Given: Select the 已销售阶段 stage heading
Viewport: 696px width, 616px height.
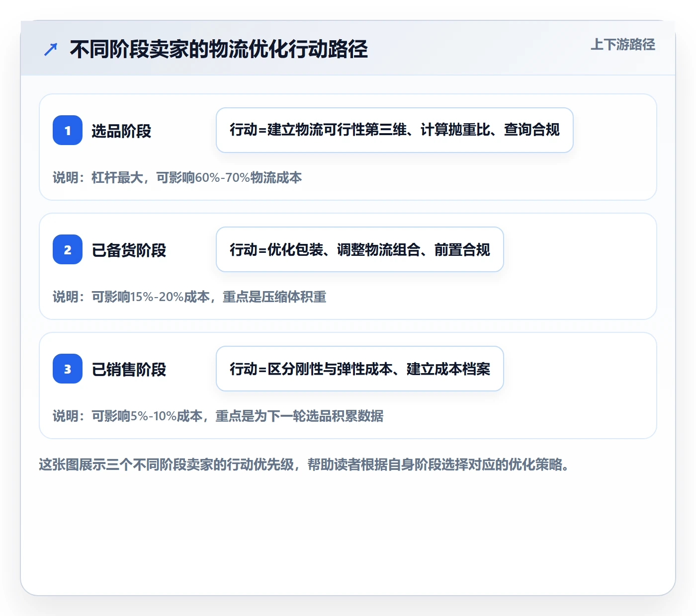Looking at the screenshot, I should pos(129,369).
